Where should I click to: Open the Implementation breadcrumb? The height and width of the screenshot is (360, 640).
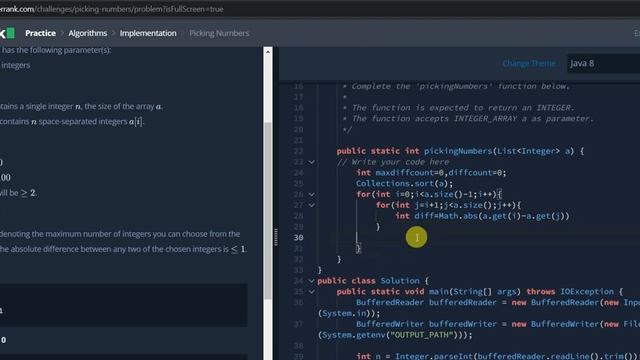point(148,33)
